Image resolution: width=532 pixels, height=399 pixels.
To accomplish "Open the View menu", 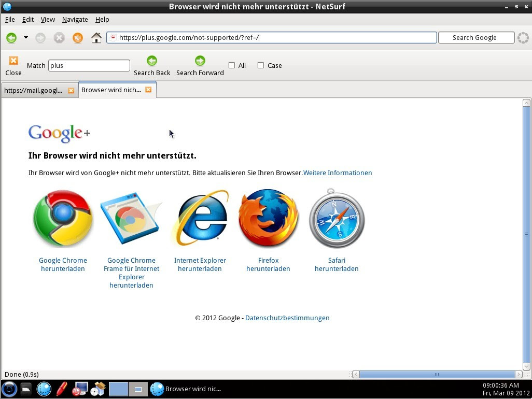I will click(x=48, y=19).
